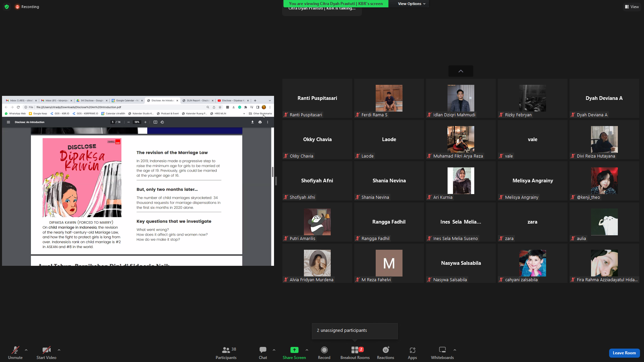Expand share options caret beside Share Screen
Viewport: 644px width, 362px height.
(x=307, y=350)
